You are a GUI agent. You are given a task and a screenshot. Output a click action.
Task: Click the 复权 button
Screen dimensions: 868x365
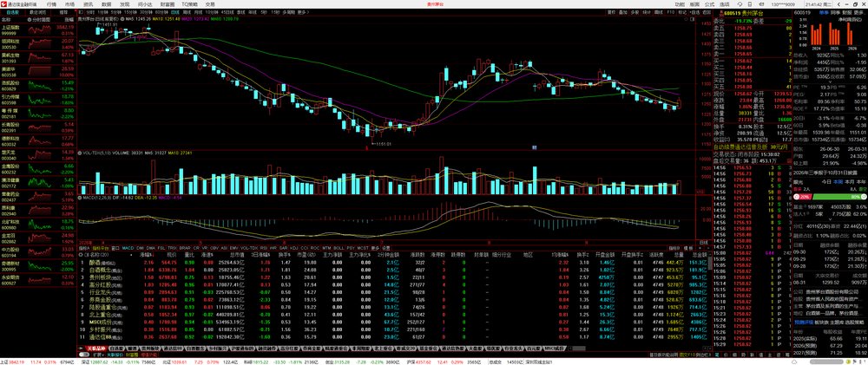611,12
